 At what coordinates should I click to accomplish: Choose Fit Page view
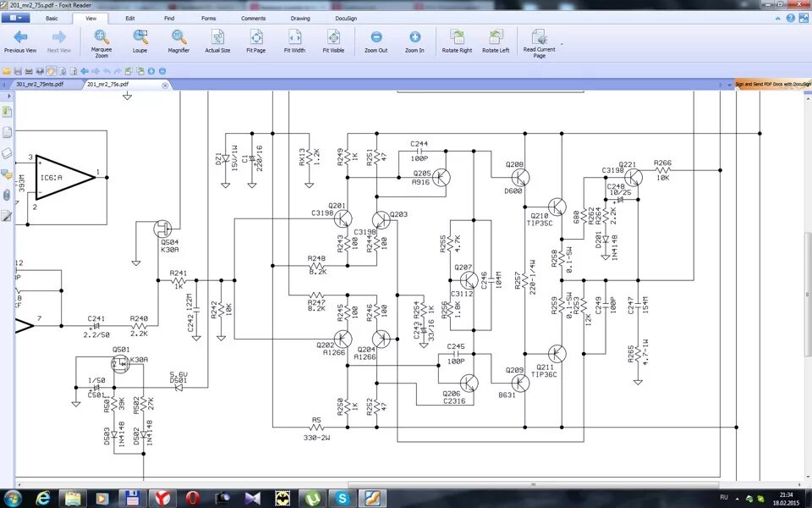pos(255,41)
